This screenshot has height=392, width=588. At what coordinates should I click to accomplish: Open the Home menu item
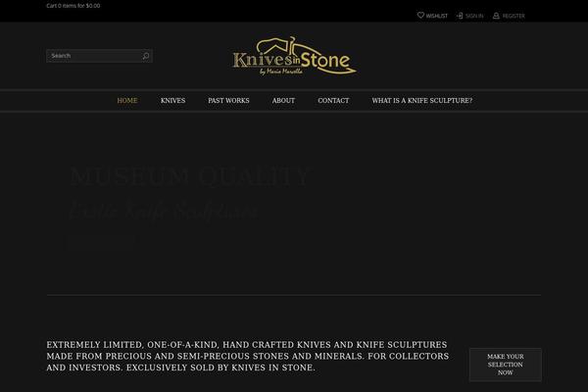coord(127,101)
